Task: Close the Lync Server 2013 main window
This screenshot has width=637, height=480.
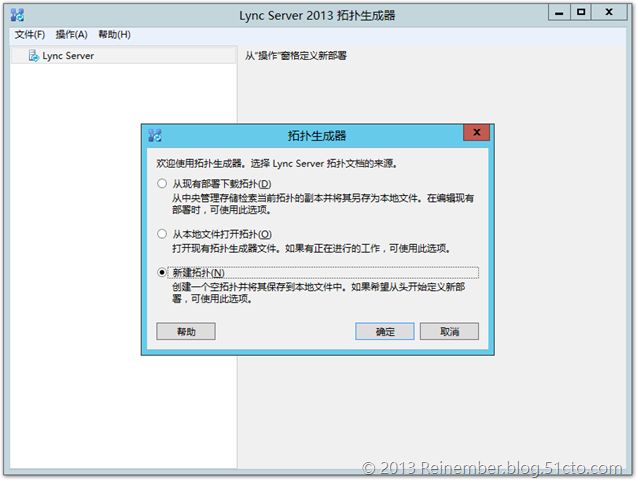Action: [609, 12]
